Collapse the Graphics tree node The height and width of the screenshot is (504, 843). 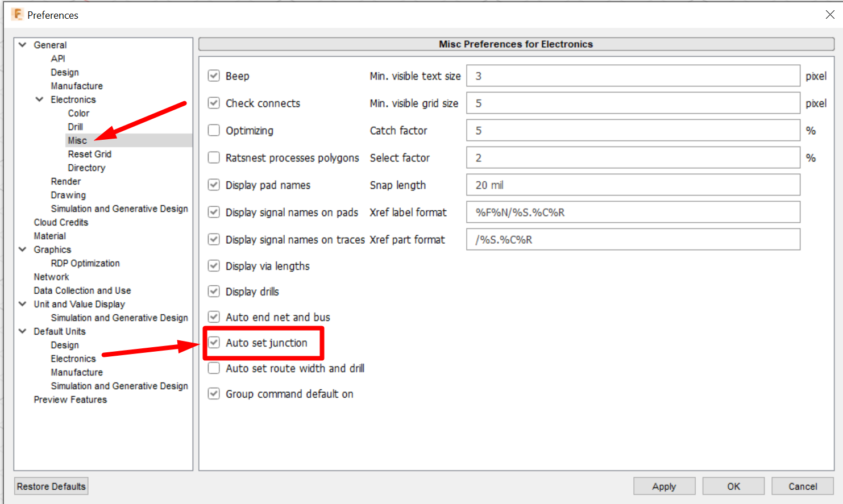coord(23,249)
